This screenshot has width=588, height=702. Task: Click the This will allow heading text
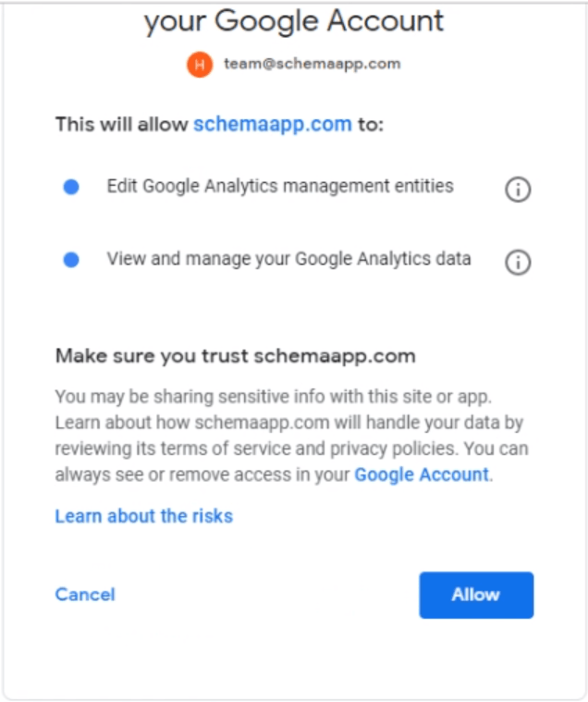click(x=121, y=124)
